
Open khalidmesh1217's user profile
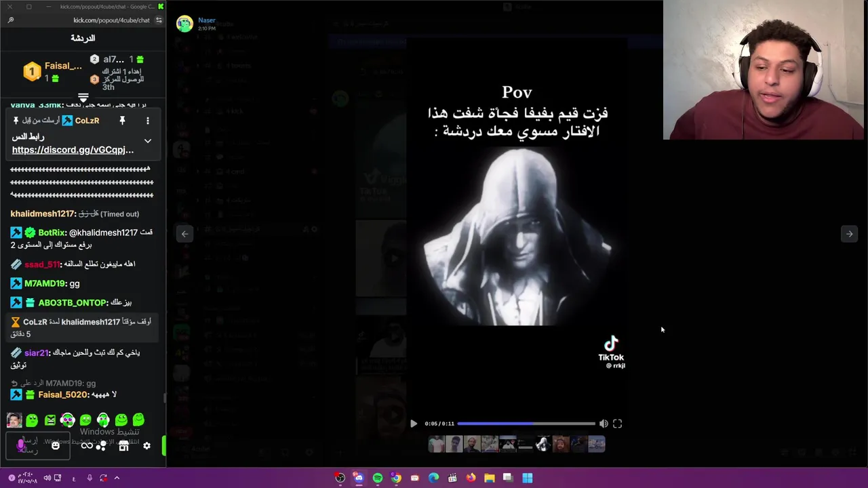tap(43, 213)
